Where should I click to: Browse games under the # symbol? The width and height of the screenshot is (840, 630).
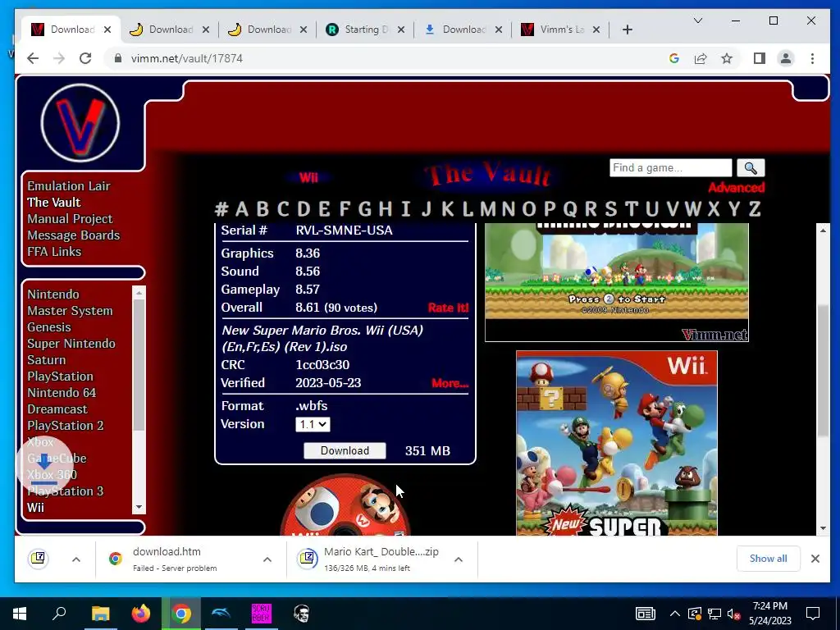click(x=221, y=209)
